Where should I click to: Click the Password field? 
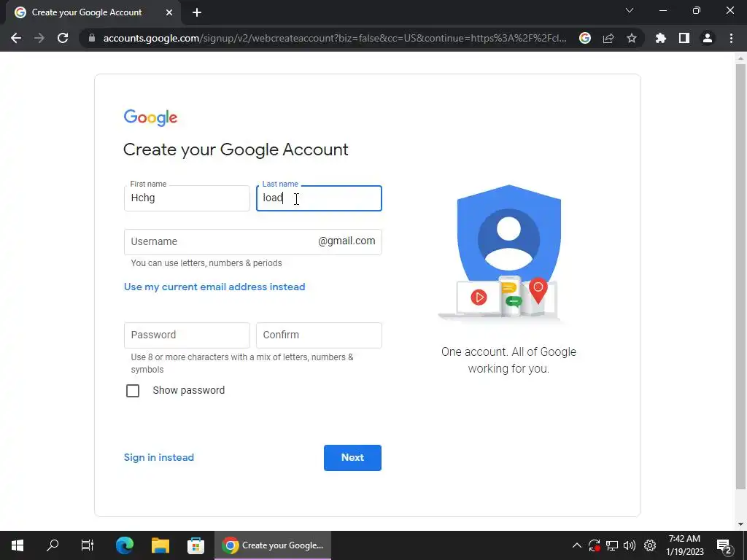187,335
